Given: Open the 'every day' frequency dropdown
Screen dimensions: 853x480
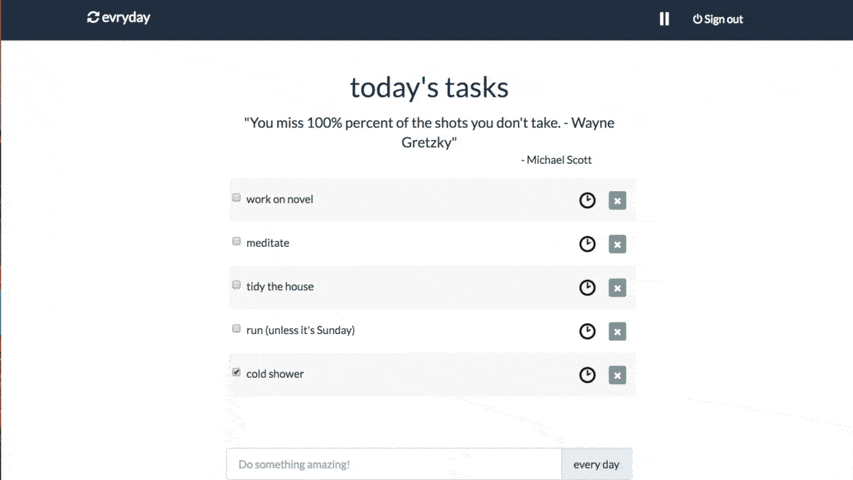Looking at the screenshot, I should [596, 464].
